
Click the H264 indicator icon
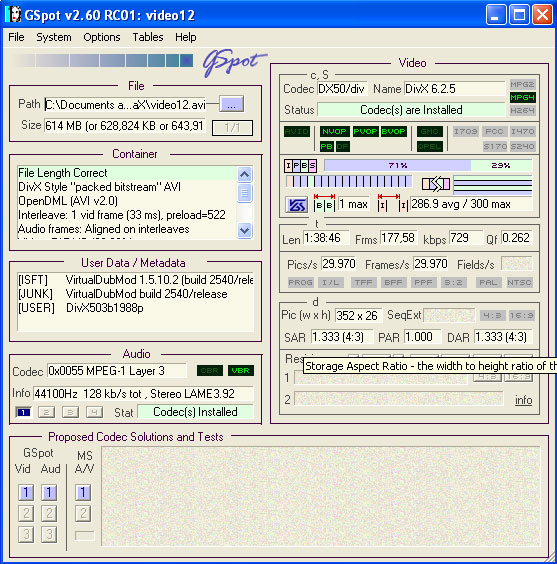click(x=522, y=110)
